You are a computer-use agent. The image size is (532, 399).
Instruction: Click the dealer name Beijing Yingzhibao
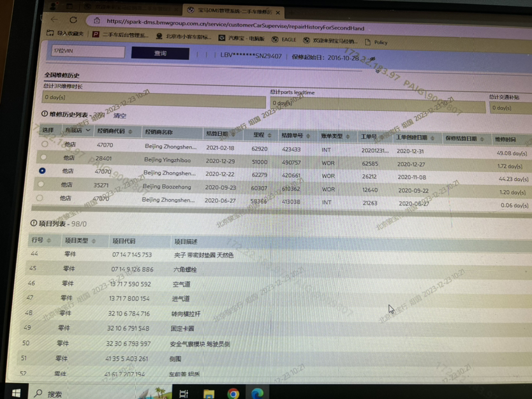167,160
